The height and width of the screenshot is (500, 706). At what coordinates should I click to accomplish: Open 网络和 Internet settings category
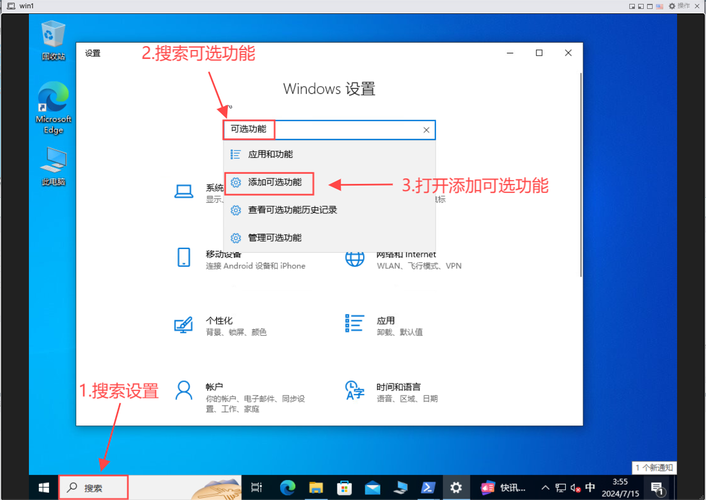pos(403,260)
